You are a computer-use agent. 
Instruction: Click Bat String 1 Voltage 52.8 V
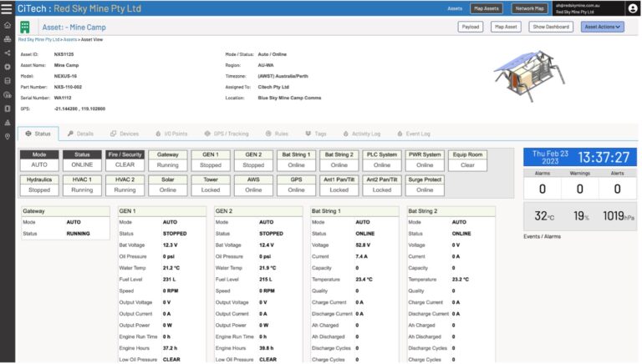click(363, 245)
